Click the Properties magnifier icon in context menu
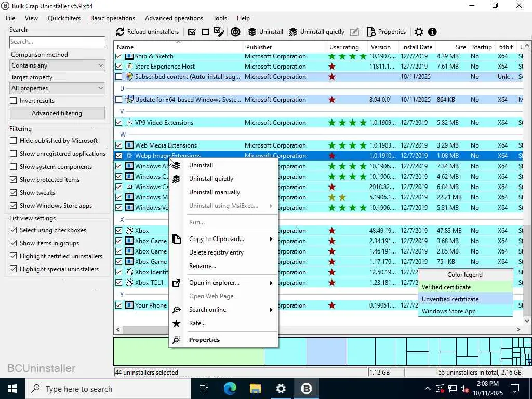Image resolution: width=532 pixels, height=399 pixels. pyautogui.click(x=177, y=340)
